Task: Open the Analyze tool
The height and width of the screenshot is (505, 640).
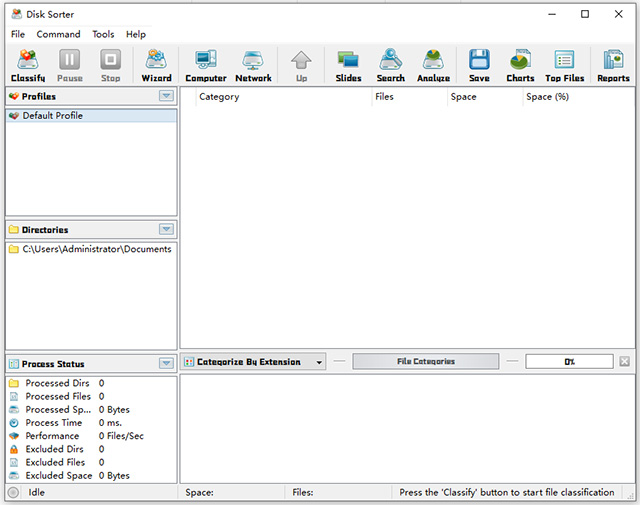Action: click(433, 65)
